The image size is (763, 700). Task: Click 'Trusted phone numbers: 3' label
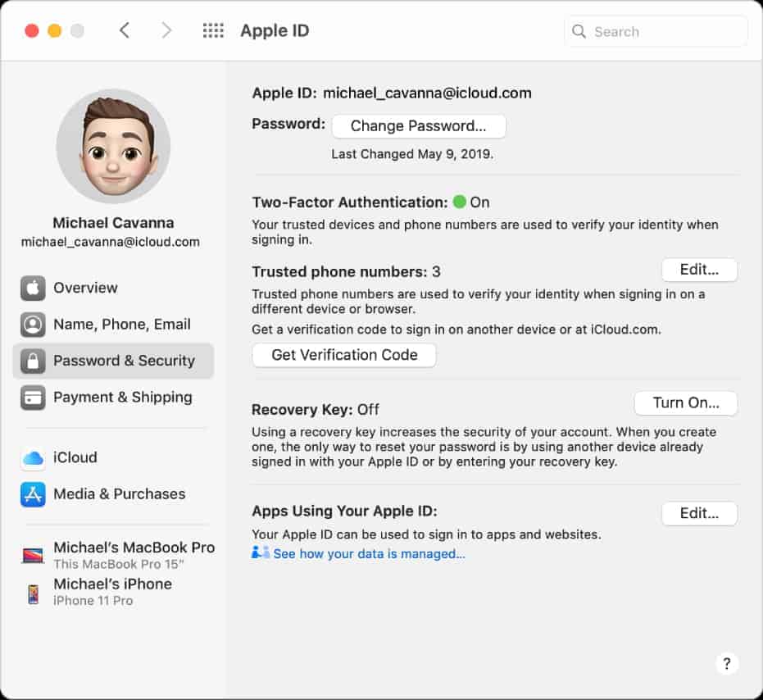[346, 271]
